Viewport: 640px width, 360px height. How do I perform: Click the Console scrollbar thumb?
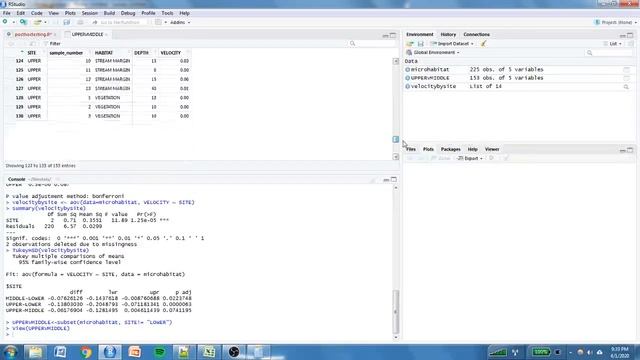[x=396, y=311]
